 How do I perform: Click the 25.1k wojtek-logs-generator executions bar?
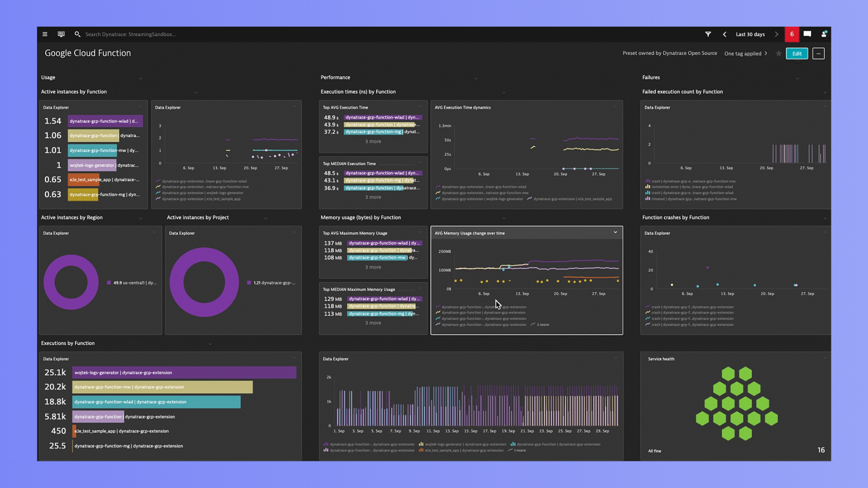(x=184, y=372)
